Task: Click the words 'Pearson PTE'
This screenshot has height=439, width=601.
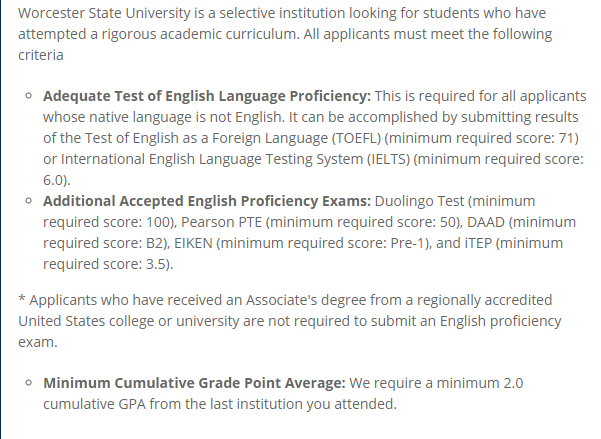Action: coord(221,222)
